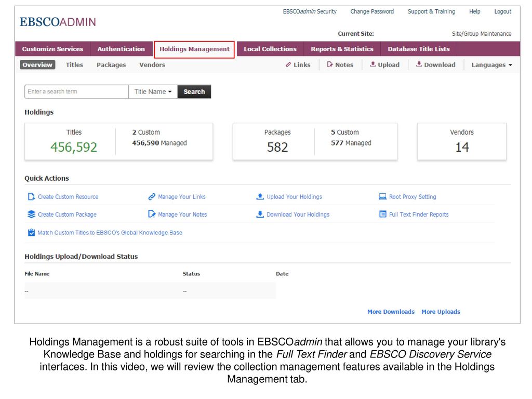This screenshot has height=399, width=532.
Task: Click the EBSCOadmin logo
Action: (58, 22)
